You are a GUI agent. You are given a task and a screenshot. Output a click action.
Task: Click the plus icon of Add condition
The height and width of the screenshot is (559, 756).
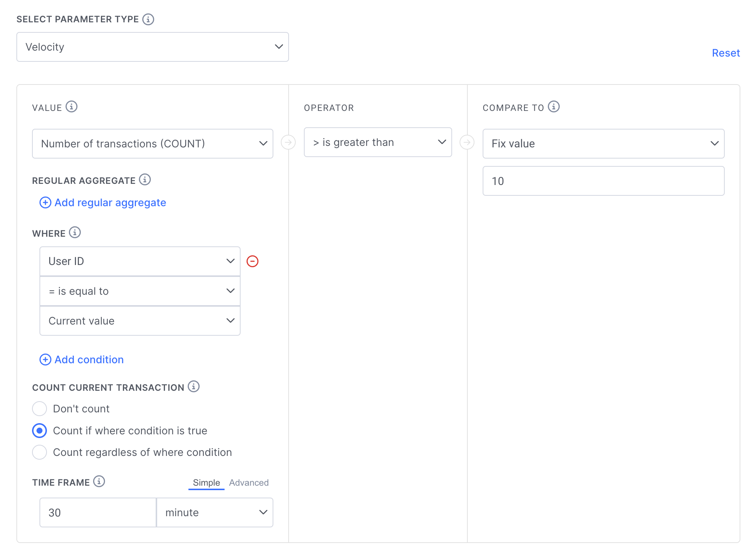click(45, 360)
